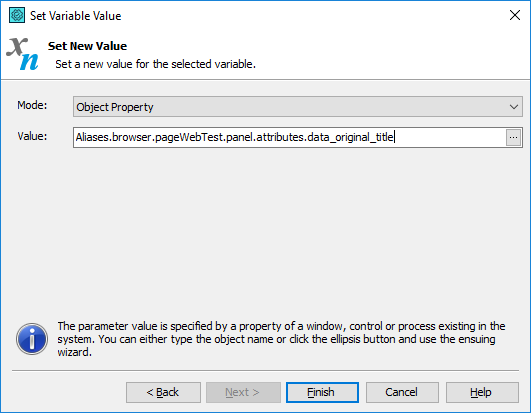Click the TestComplete app icon in title bar
Viewport: 531px width, 413px height.
[17, 16]
